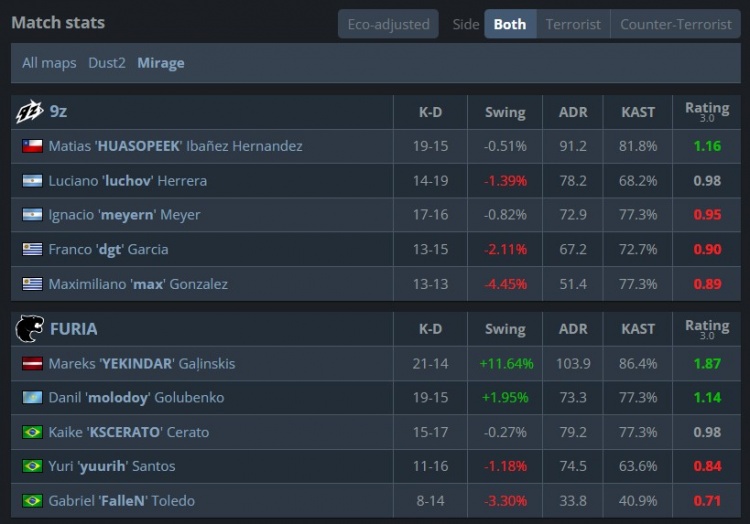Open the 9z team page link
The image size is (750, 524).
[x=58, y=111]
